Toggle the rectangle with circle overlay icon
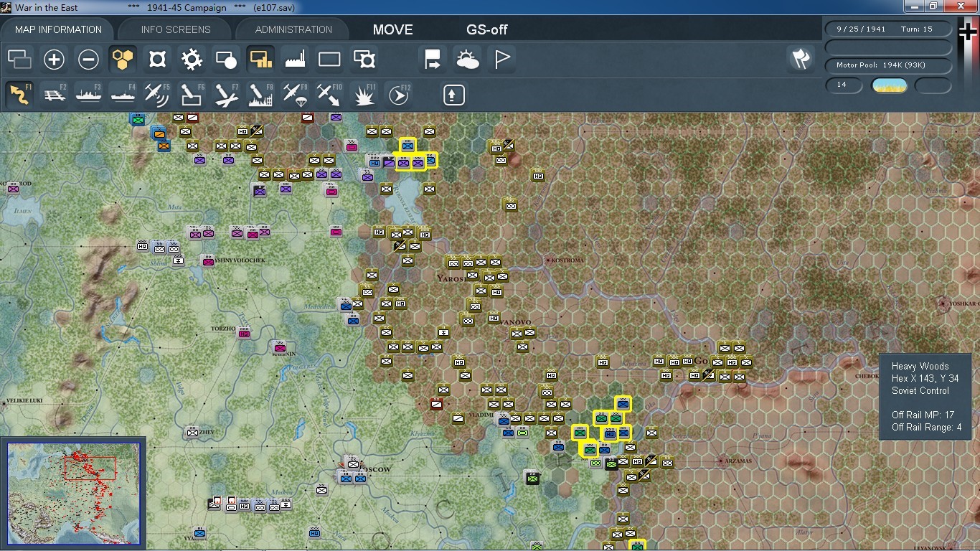This screenshot has height=551, width=980. click(226, 59)
